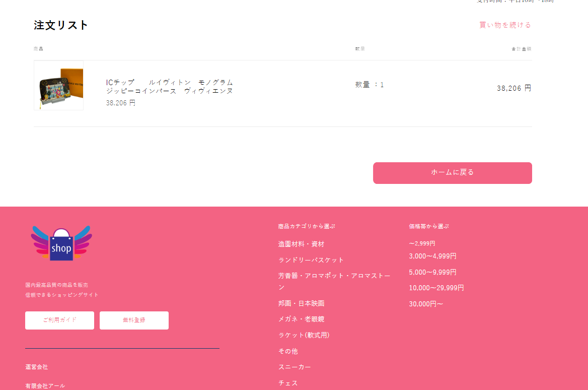The width and height of the screenshot is (588, 390).
Task: Filter by price 30,000円〜
Action: click(426, 304)
